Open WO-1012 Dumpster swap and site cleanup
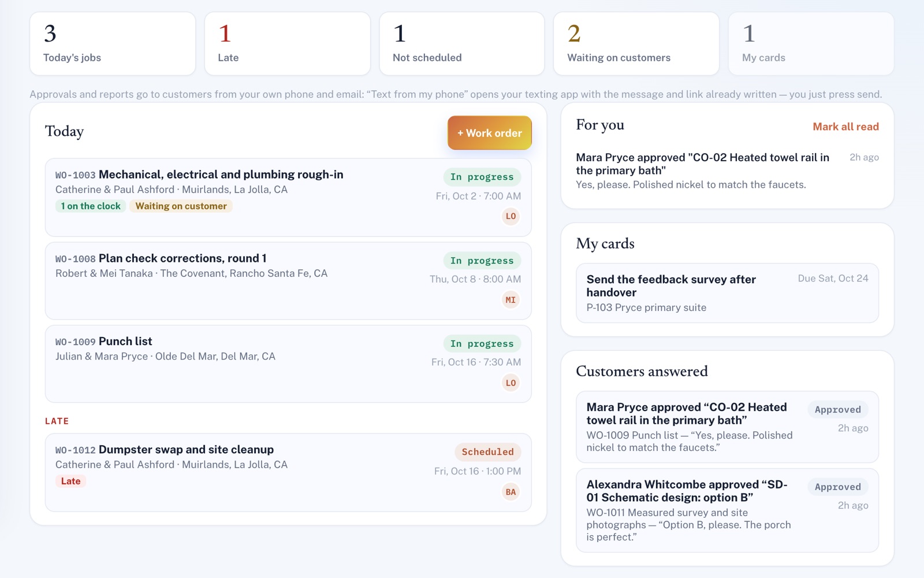Viewport: 924px width, 578px height. tap(288, 473)
